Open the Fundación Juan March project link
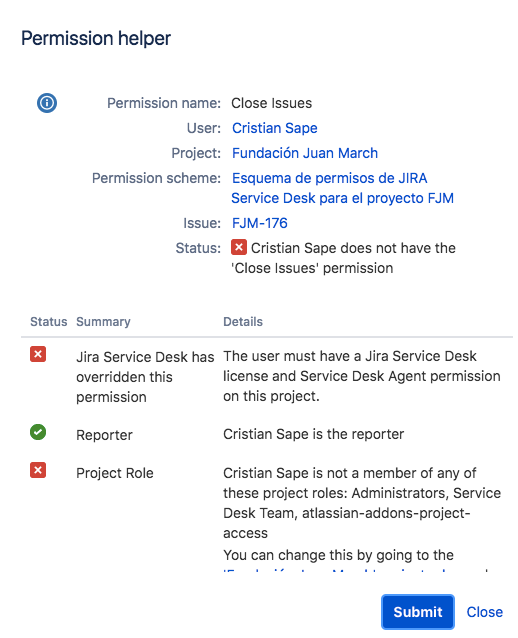The image size is (518, 638). pos(305,153)
